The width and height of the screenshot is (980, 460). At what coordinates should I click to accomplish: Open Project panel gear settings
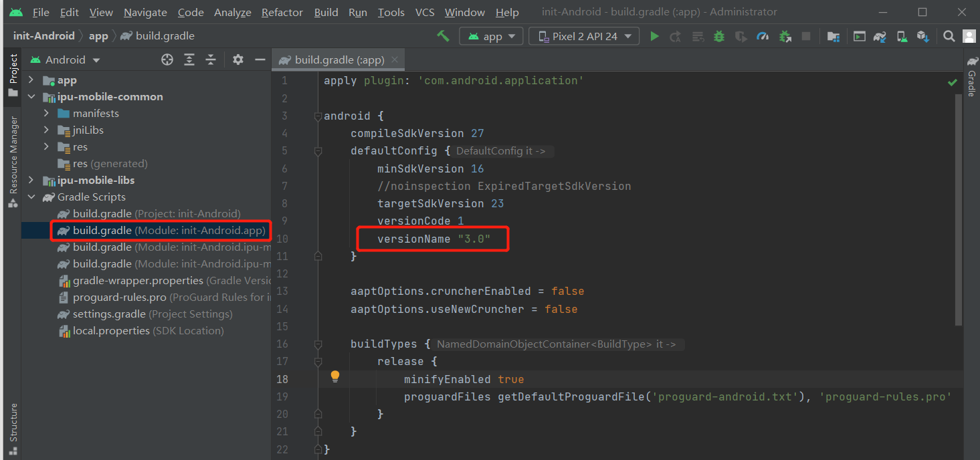237,60
